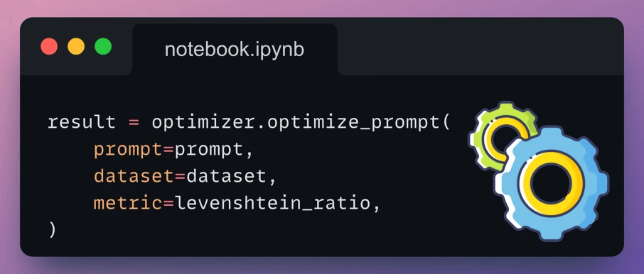Click the green maximize window dot

point(103,46)
